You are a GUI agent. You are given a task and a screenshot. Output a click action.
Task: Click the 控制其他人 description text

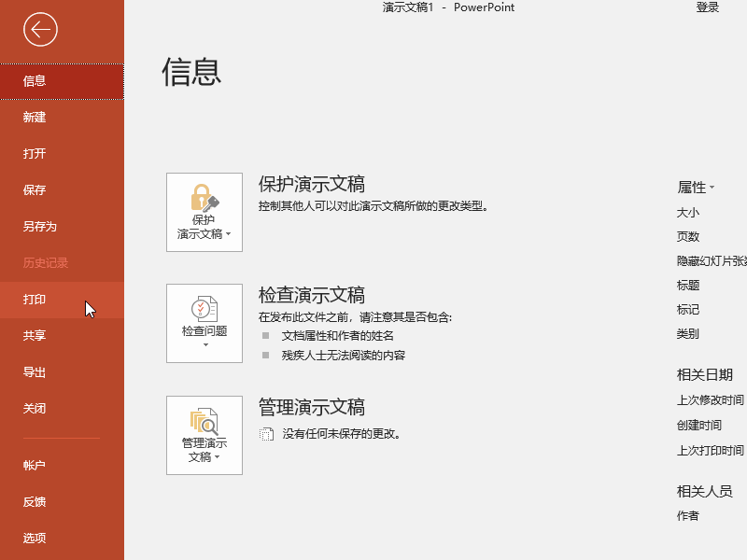coord(373,206)
